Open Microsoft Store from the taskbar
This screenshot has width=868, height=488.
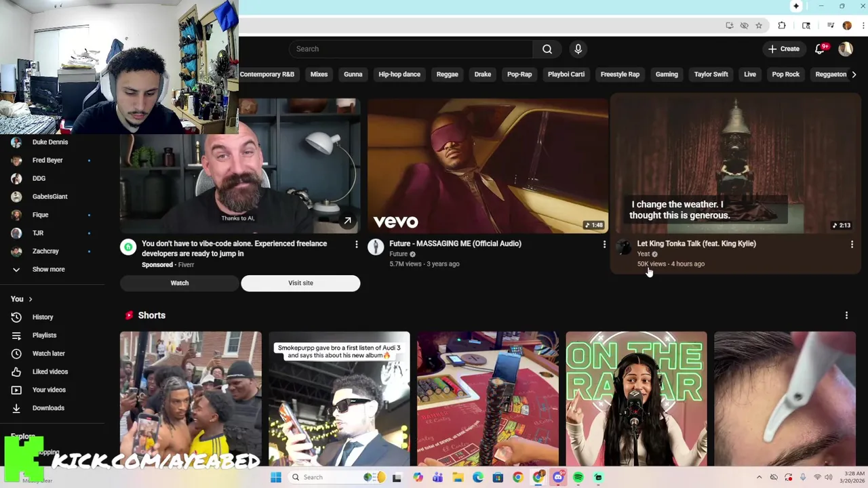click(498, 477)
